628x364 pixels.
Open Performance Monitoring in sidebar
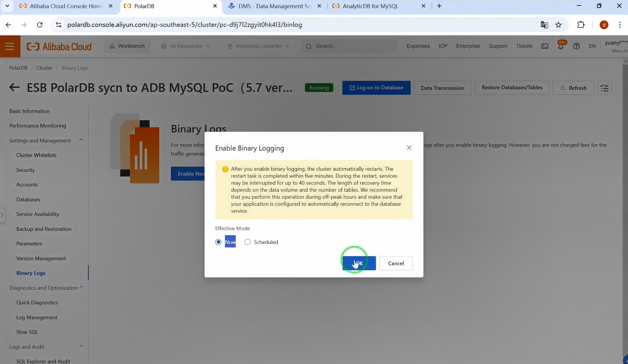pyautogui.click(x=38, y=125)
